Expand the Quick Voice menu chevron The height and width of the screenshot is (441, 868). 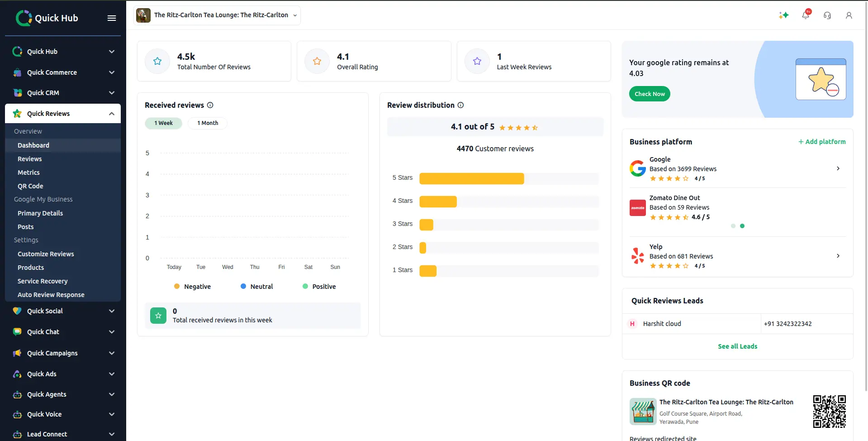(112, 414)
